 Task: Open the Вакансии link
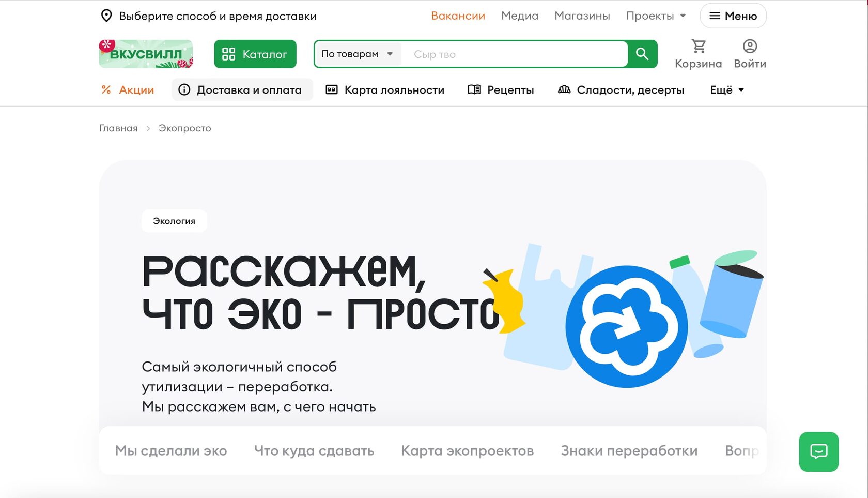pyautogui.click(x=458, y=16)
